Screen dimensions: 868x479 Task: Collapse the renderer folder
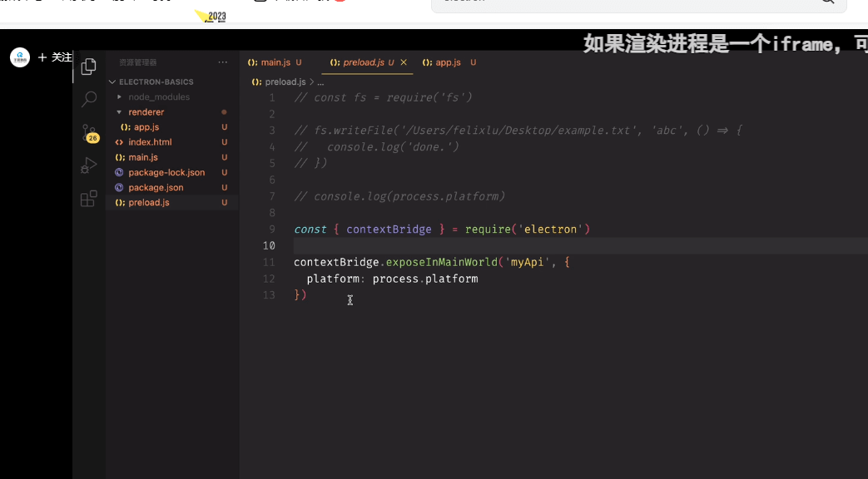point(120,111)
